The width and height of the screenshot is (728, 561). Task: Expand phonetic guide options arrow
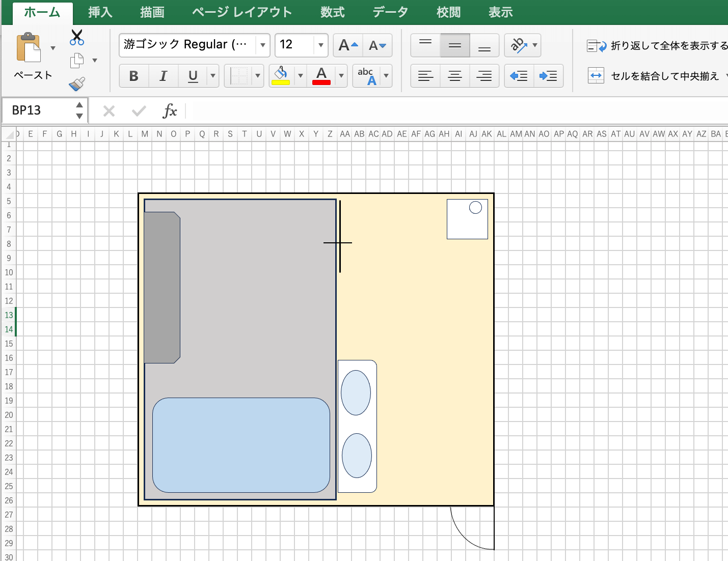[x=386, y=76]
